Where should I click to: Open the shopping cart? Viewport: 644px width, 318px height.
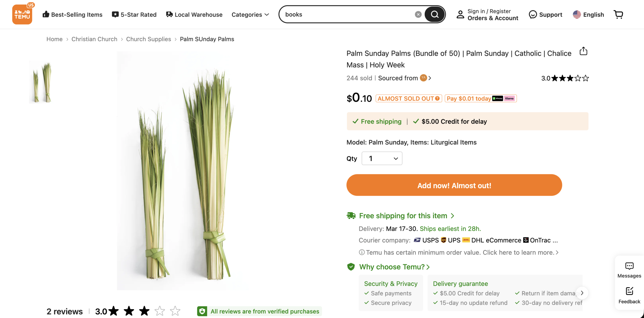[618, 14]
